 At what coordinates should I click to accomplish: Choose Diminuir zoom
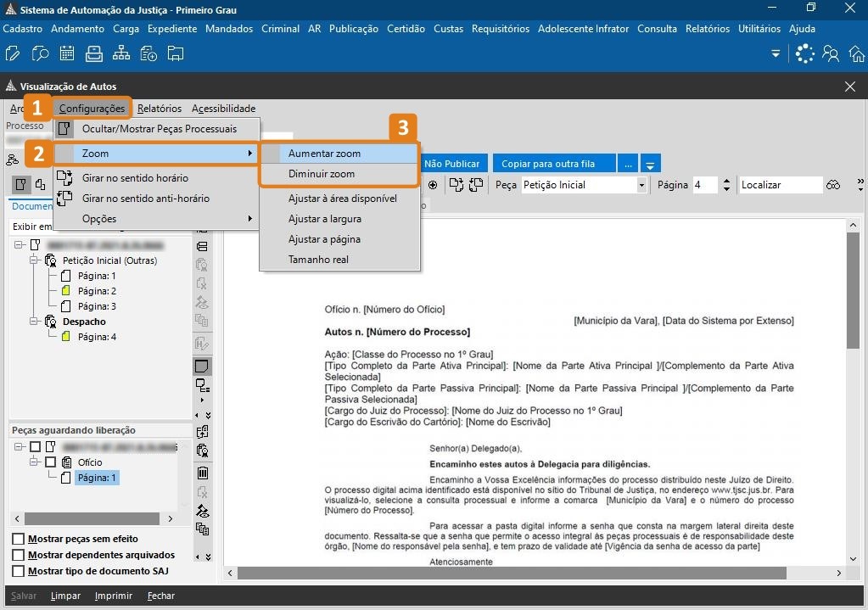click(339, 174)
